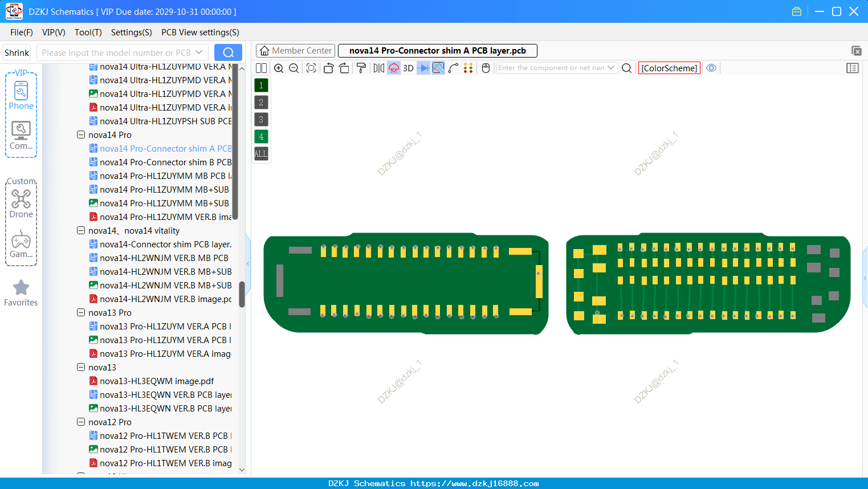Collapse the nova13 Pro tree group

(x=81, y=313)
